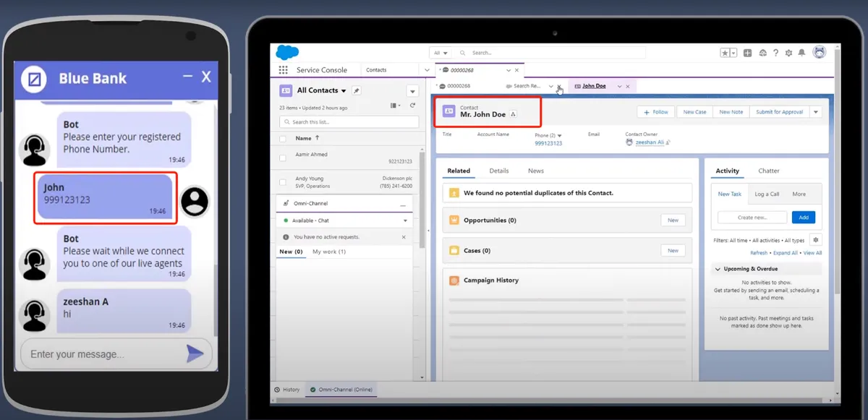The width and height of the screenshot is (868, 420).
Task: Open the Global Actions plus icon
Action: (747, 53)
